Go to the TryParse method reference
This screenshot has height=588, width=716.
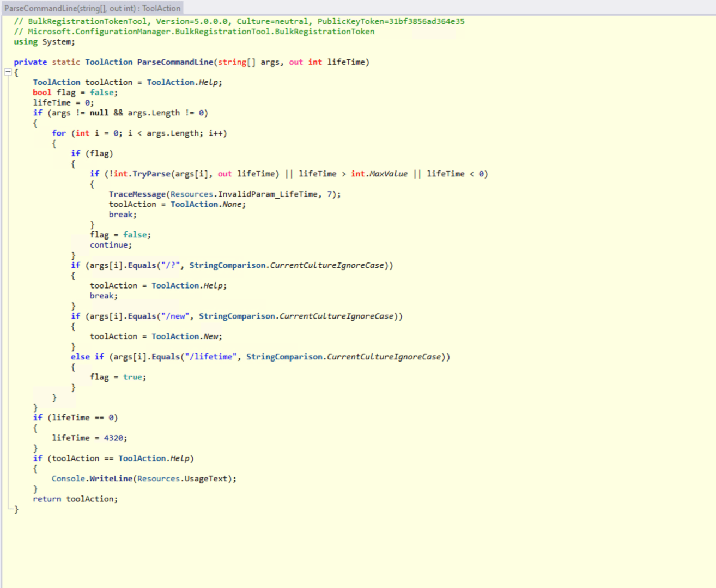[151, 174]
